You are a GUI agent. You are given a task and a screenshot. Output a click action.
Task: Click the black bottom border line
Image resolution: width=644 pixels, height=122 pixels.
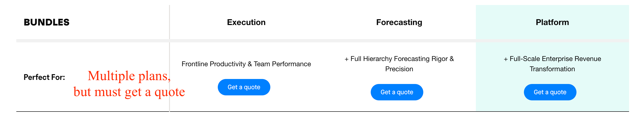[x=322, y=112]
